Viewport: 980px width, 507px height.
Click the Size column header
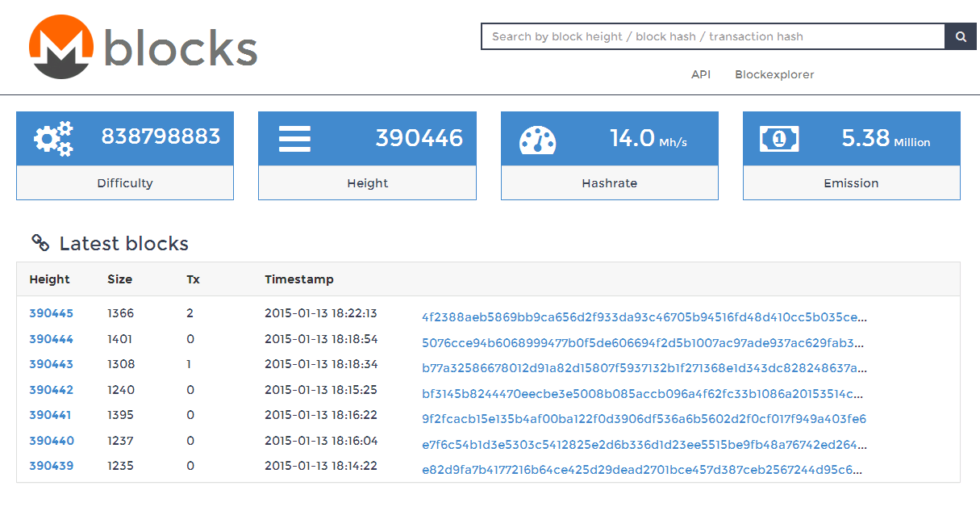tap(120, 279)
